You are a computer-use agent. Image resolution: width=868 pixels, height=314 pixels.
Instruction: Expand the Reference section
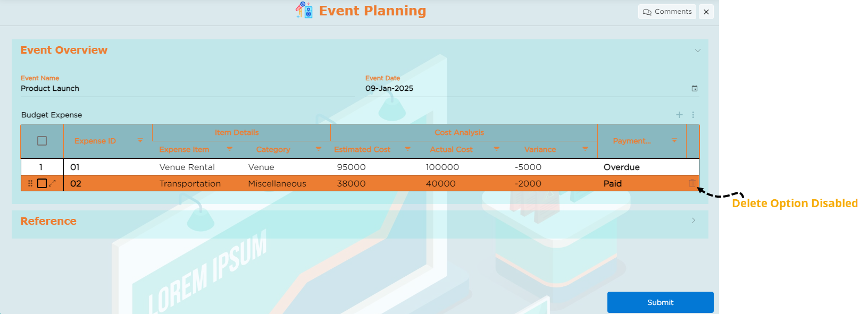point(693,220)
